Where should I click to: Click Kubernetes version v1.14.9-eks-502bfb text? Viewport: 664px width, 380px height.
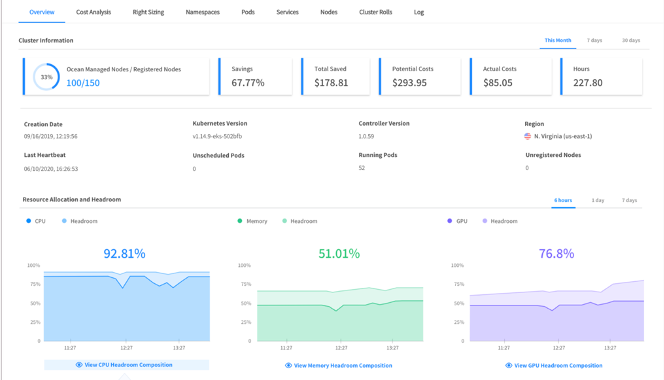[x=217, y=136]
